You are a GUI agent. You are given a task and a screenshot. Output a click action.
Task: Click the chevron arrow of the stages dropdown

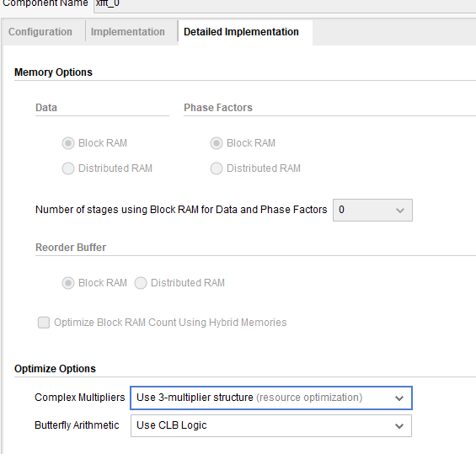point(400,211)
